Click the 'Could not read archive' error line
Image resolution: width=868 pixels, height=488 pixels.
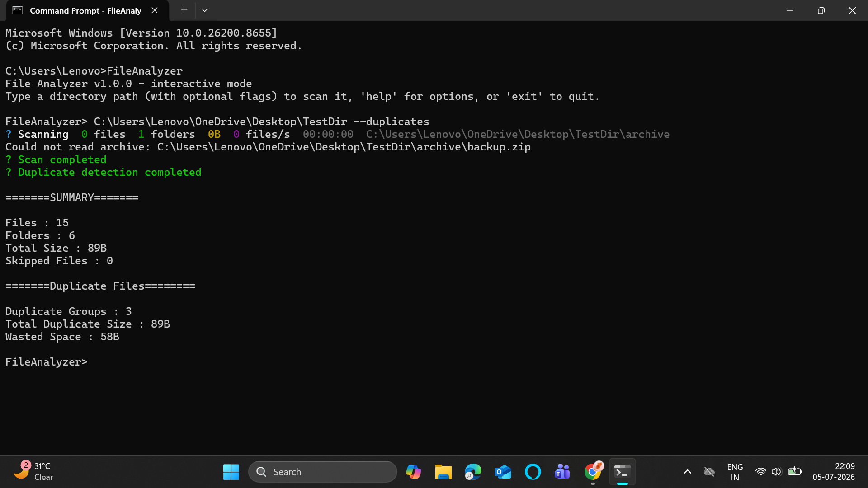point(268,147)
